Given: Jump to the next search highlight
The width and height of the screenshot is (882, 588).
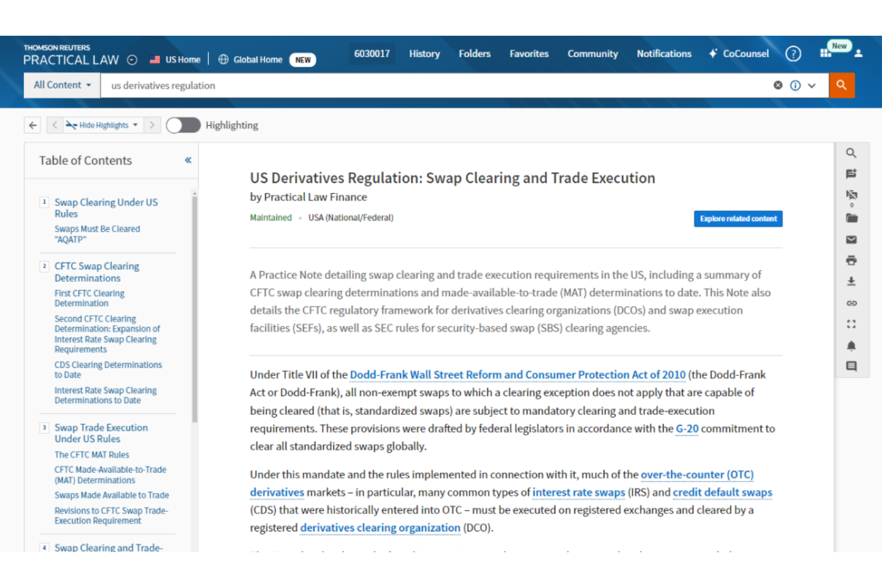Looking at the screenshot, I should click(x=152, y=125).
